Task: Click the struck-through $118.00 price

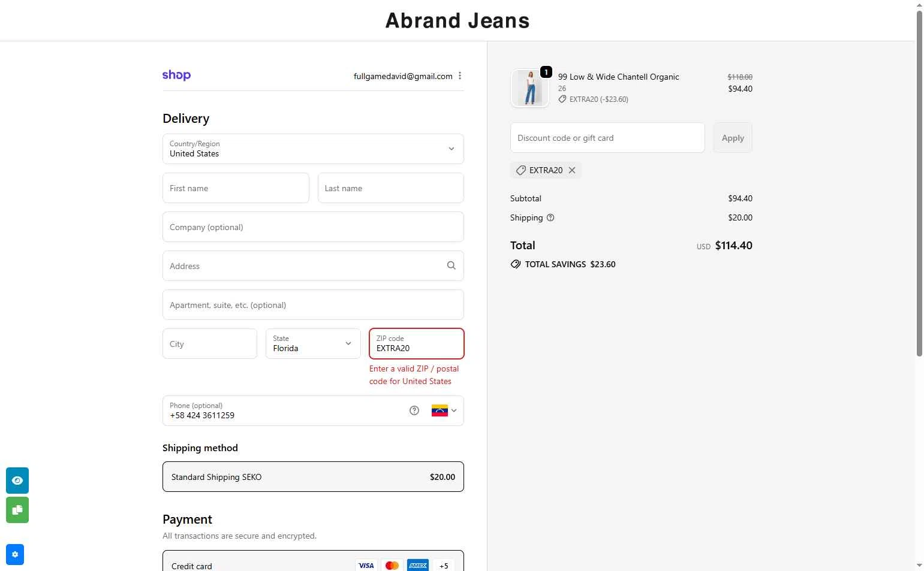Action: coord(740,77)
